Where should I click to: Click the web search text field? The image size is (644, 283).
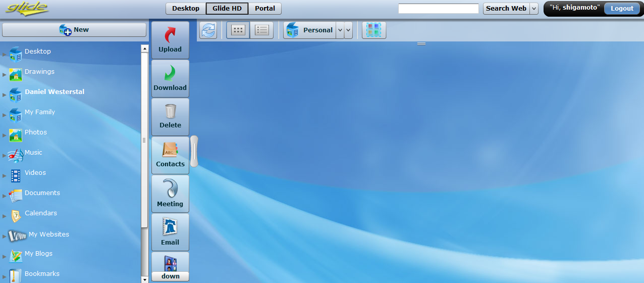click(438, 9)
